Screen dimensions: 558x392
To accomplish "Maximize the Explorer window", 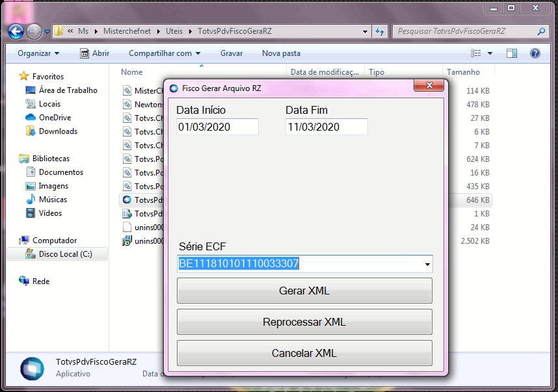I will (511, 8).
